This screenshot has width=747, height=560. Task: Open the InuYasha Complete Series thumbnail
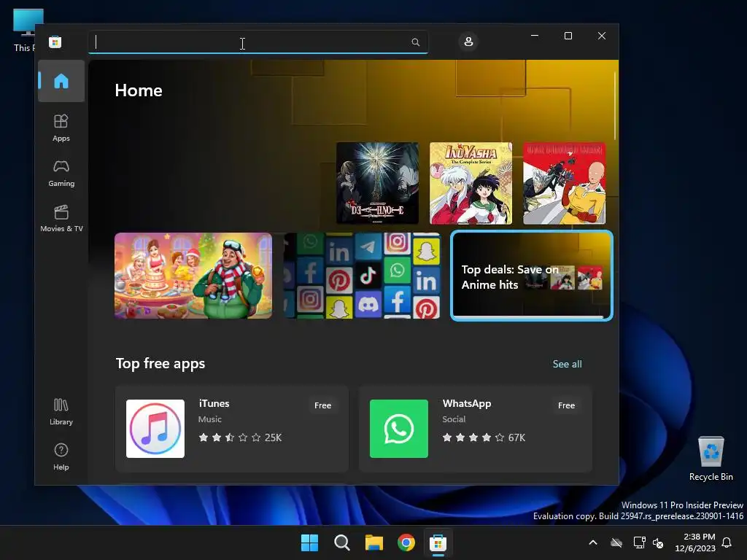pos(471,183)
